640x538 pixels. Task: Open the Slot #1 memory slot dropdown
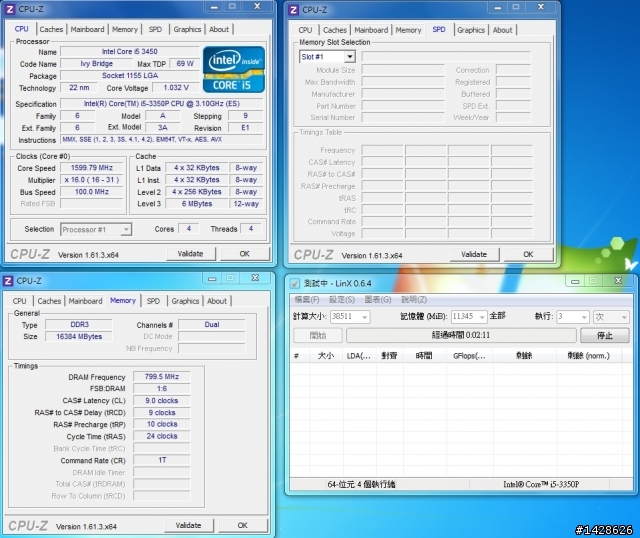point(327,57)
